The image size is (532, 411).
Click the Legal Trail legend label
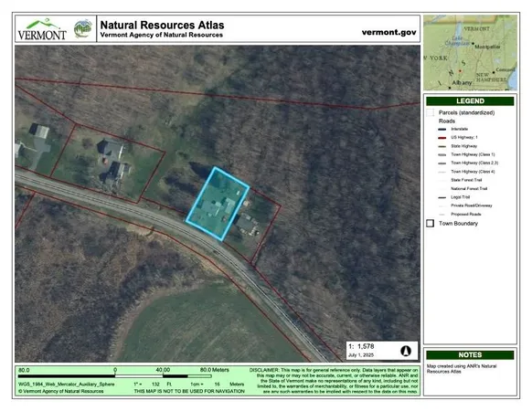(x=460, y=197)
